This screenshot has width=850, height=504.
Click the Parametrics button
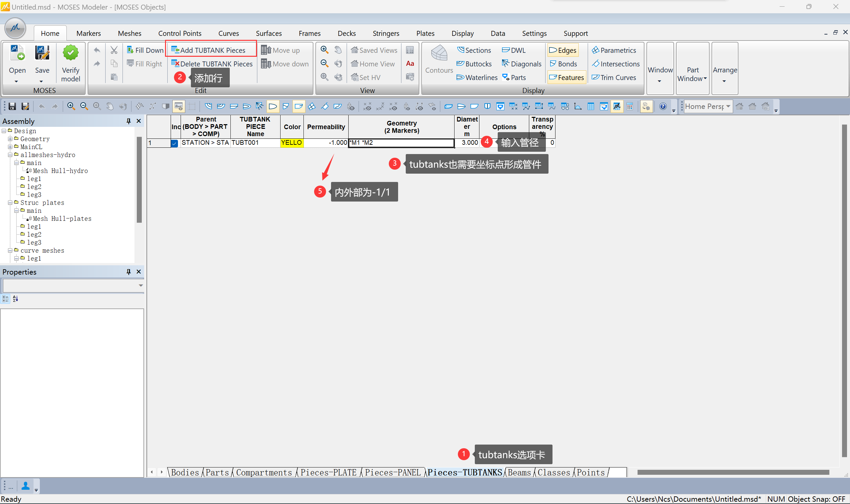coord(614,50)
